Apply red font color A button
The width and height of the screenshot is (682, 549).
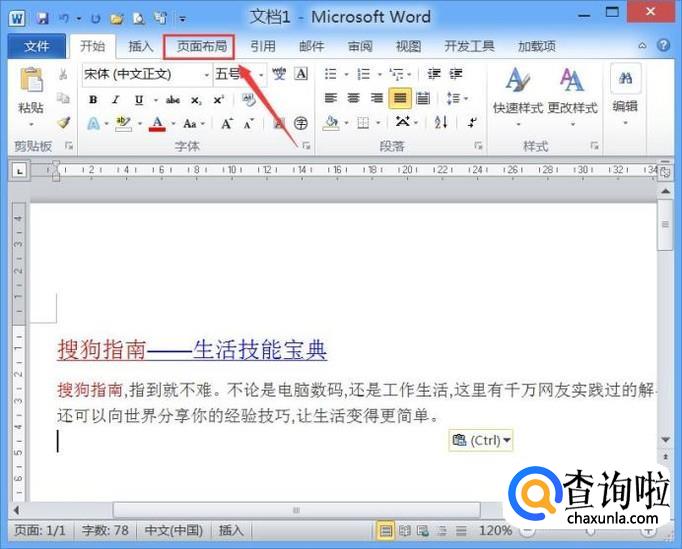point(157,124)
